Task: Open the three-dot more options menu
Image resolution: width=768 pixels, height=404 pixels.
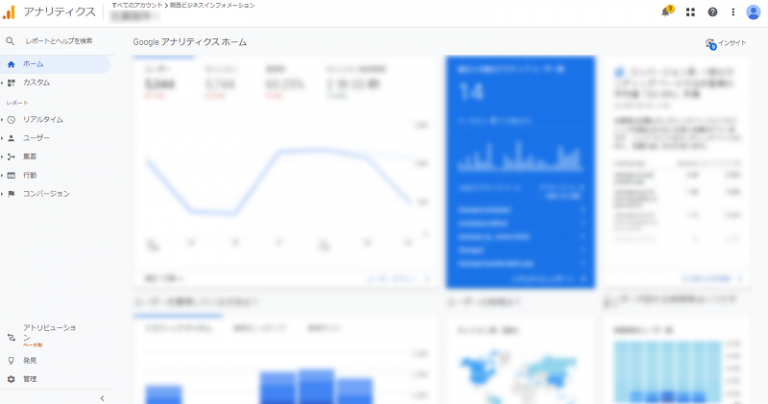Action: coord(733,12)
